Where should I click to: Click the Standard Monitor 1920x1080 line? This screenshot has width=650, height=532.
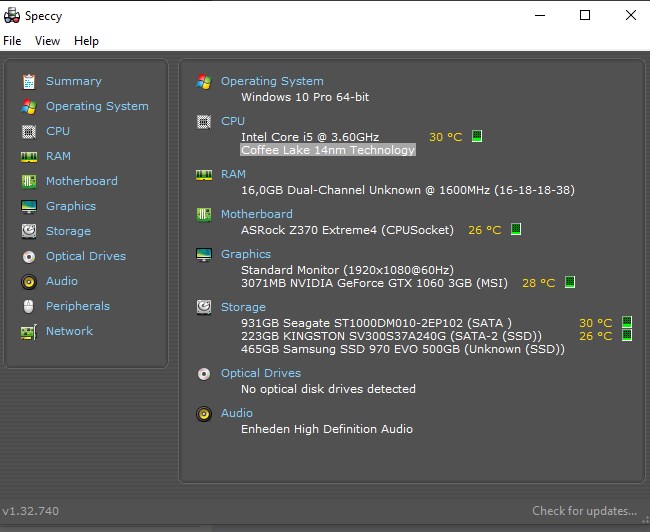coord(347,270)
